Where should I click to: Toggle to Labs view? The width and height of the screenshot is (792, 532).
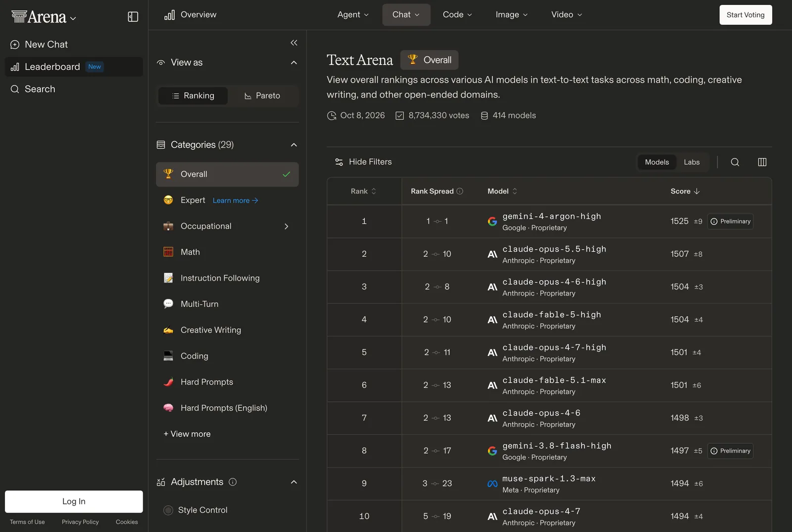pos(692,162)
